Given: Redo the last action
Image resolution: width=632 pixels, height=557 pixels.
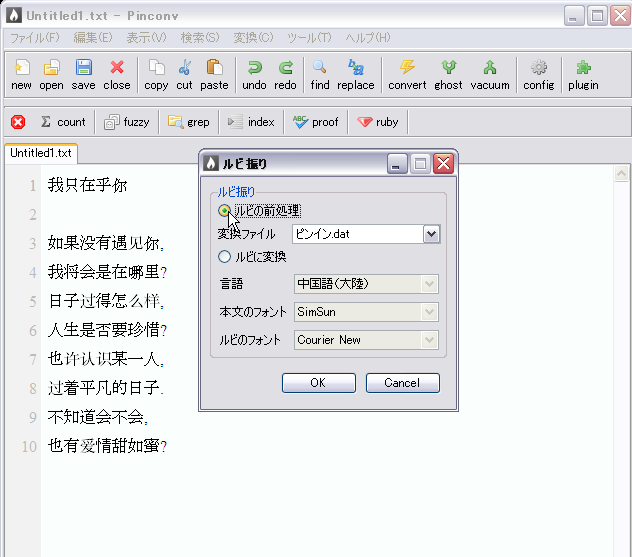Looking at the screenshot, I should click(285, 75).
